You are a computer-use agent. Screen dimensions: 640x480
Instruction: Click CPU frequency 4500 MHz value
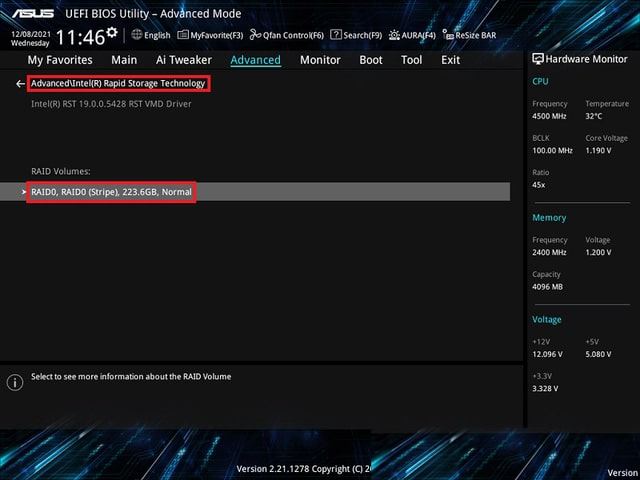pyautogui.click(x=549, y=116)
